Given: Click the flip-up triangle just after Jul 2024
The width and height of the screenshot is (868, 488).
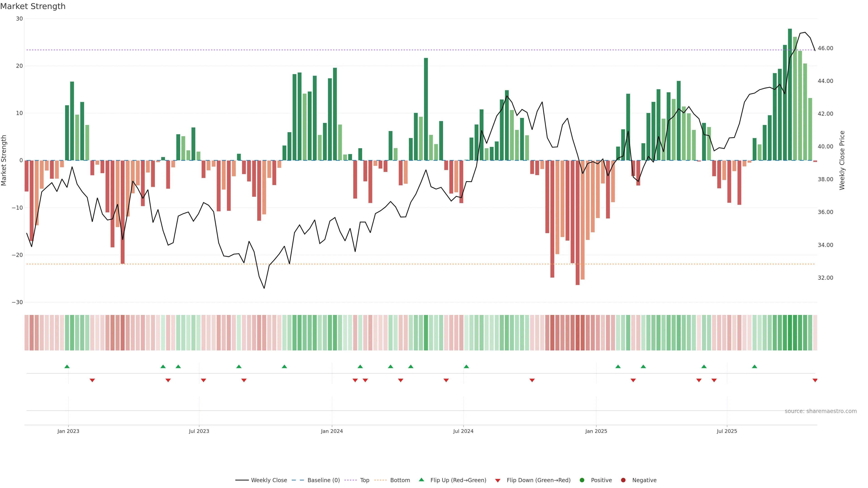Looking at the screenshot, I should pyautogui.click(x=466, y=366).
